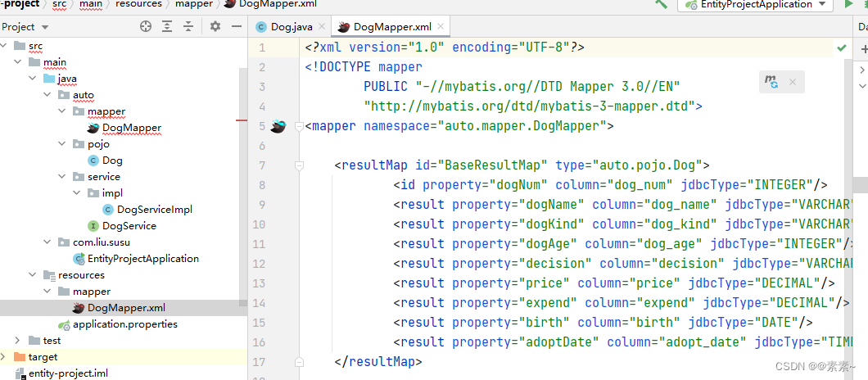Click the 'adopt_date' column value
The image size is (868, 380).
click(x=703, y=342)
